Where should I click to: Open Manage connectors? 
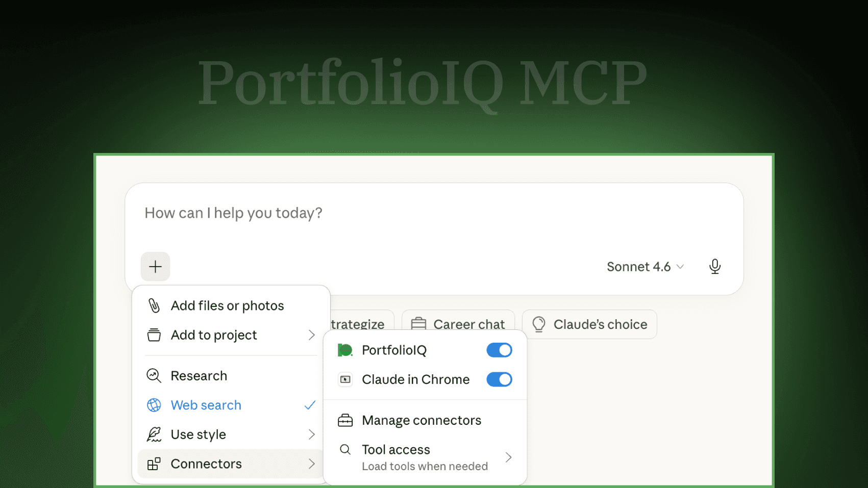click(425, 420)
